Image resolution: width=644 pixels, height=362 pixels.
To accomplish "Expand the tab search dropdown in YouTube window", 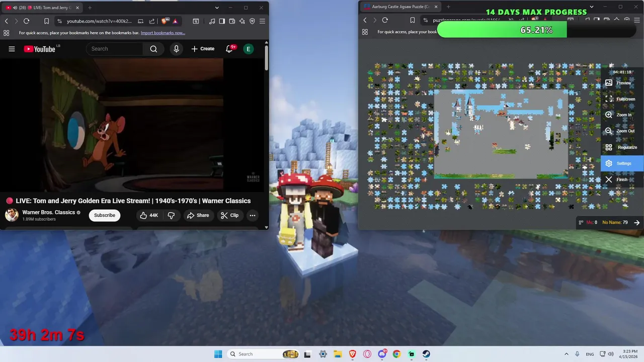I will (x=217, y=8).
